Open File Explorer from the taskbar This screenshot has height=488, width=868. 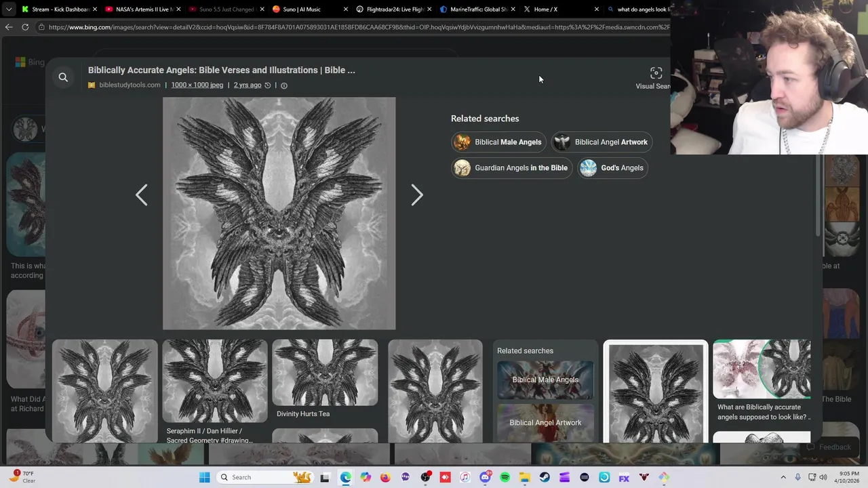pyautogui.click(x=525, y=477)
